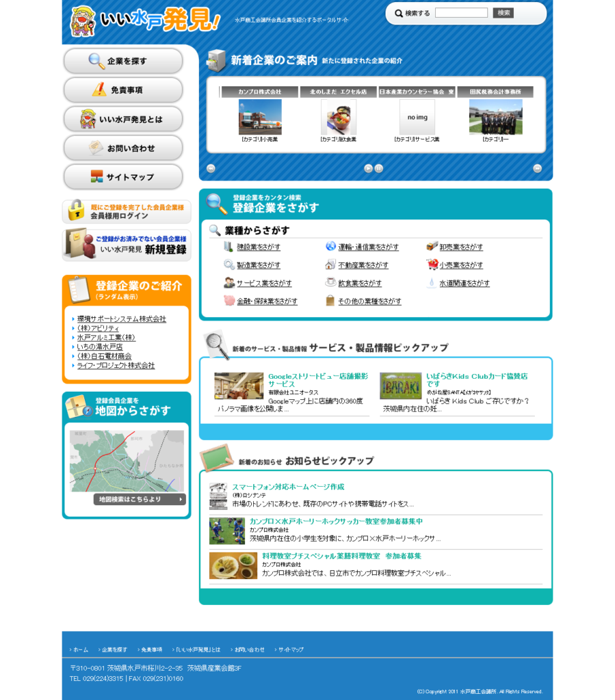Screen dimensions: 615x700
Task: Click the shopping cart icon for 小売業
Action: click(x=432, y=265)
